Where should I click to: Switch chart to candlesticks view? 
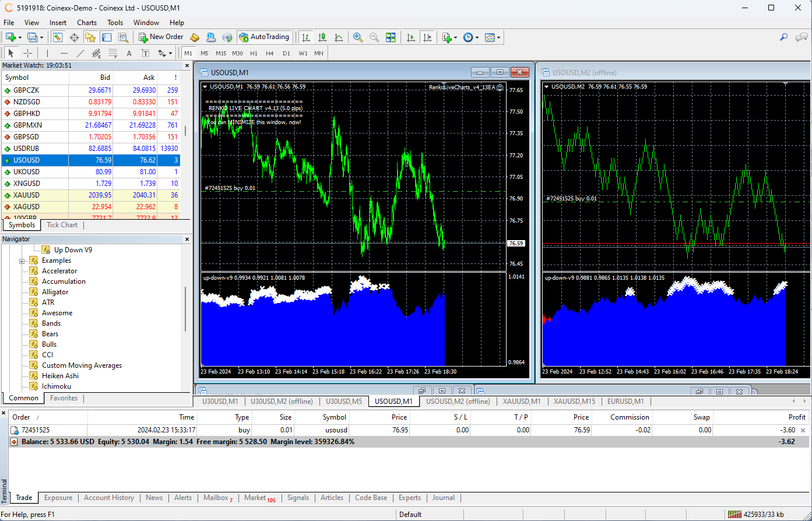pyautogui.click(x=322, y=37)
